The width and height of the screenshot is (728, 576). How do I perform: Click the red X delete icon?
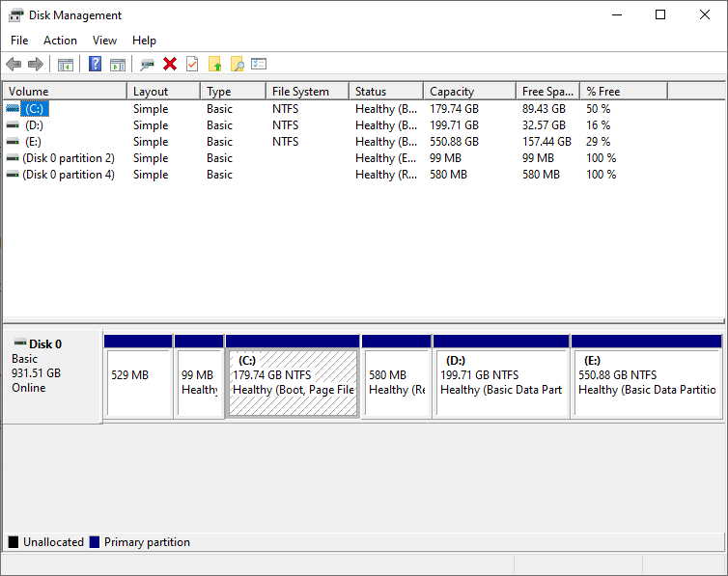(170, 65)
